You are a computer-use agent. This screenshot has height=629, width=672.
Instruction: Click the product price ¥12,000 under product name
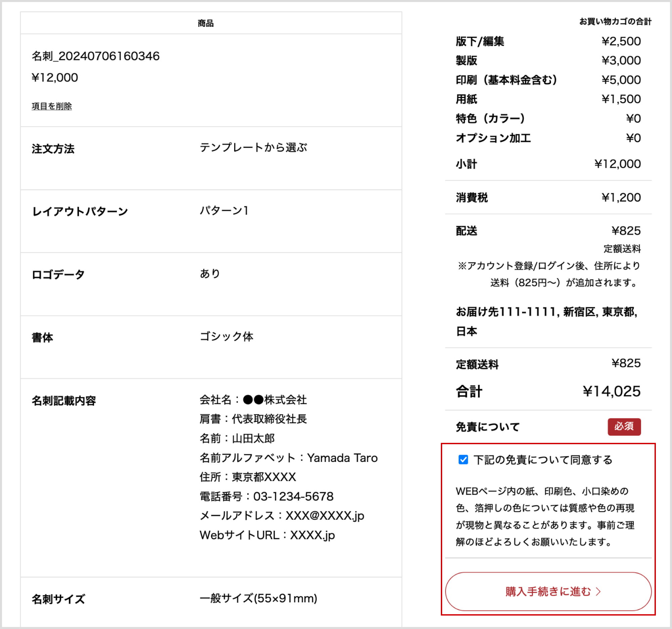tap(55, 78)
